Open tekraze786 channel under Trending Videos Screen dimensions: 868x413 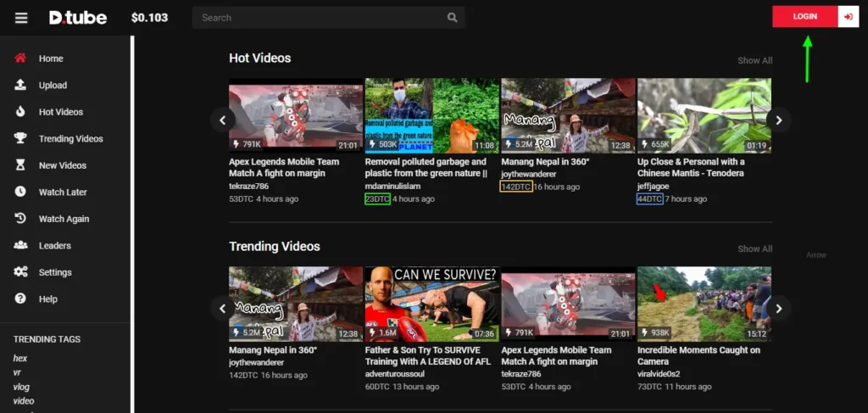(x=521, y=374)
